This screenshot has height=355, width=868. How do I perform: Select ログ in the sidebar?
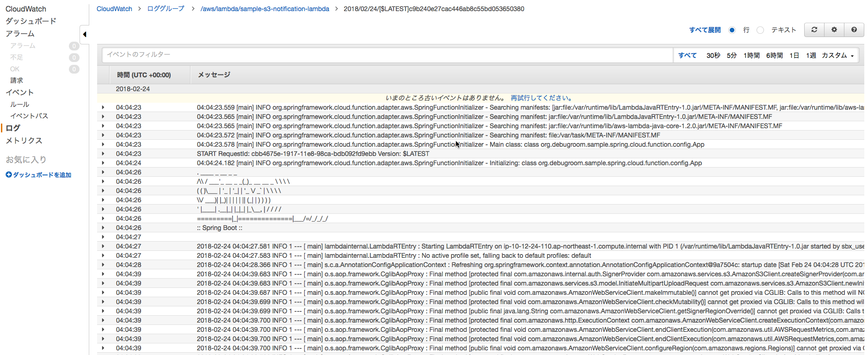[x=13, y=128]
